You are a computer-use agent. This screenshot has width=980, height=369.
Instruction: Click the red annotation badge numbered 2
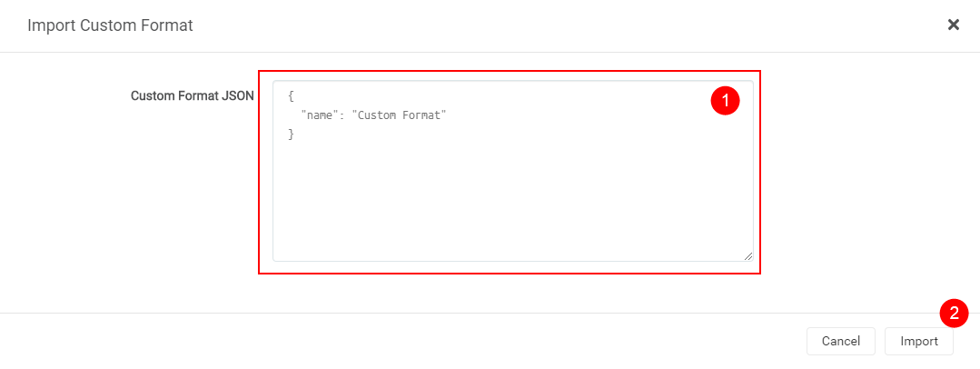click(x=954, y=314)
